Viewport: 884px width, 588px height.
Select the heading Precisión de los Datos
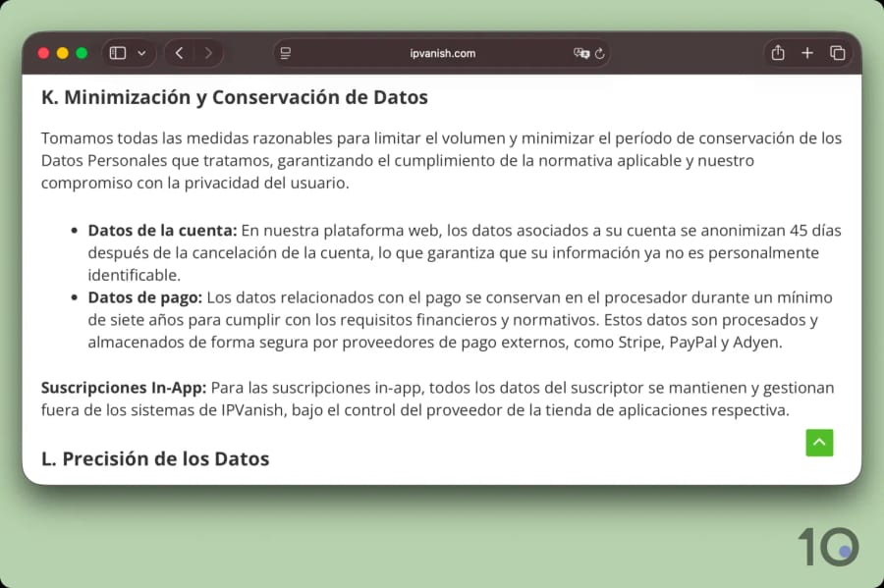tap(154, 458)
